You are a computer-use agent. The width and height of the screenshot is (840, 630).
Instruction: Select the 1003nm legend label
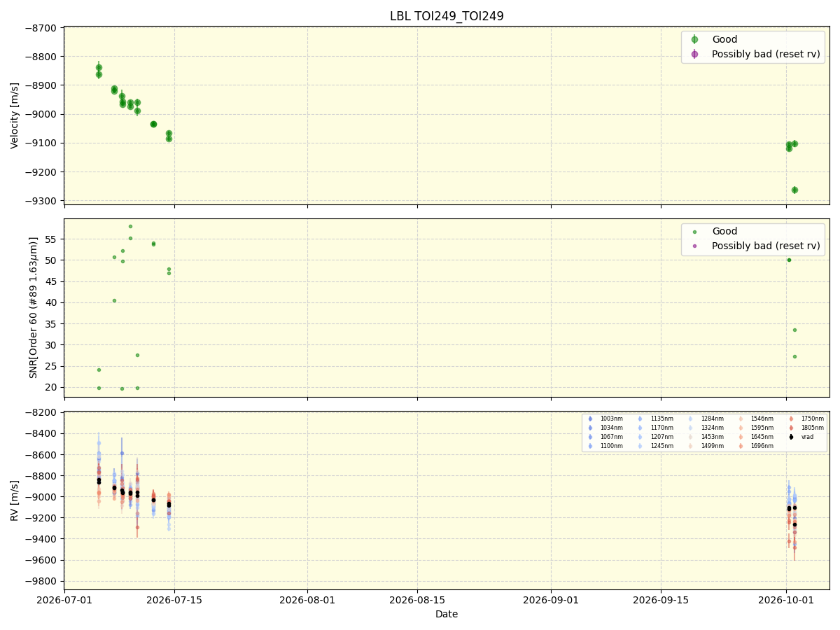(x=611, y=419)
